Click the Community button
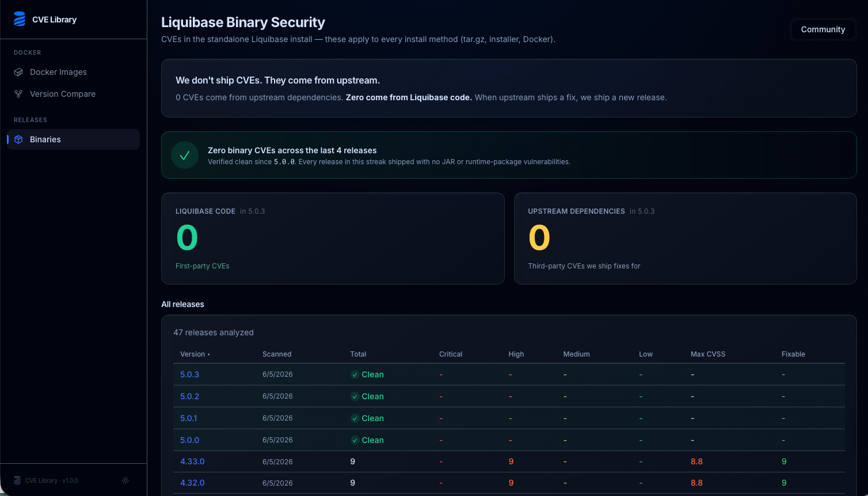868x496 pixels. [x=823, y=29]
